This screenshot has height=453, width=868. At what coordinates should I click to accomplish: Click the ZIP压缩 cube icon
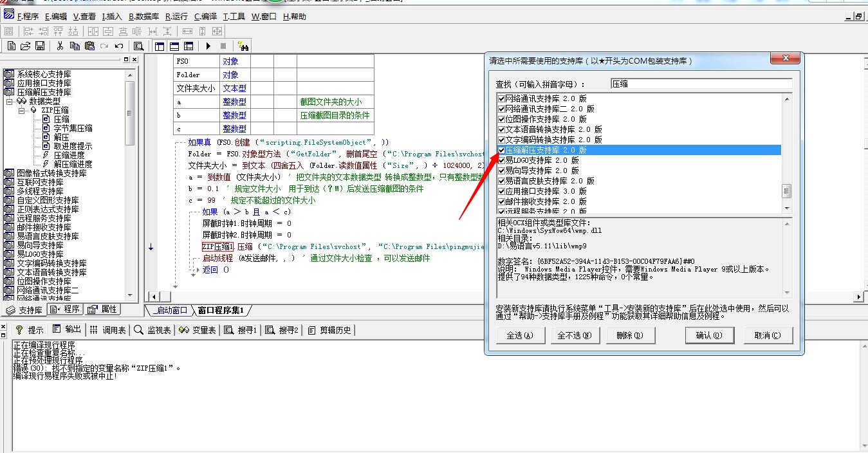(x=33, y=110)
